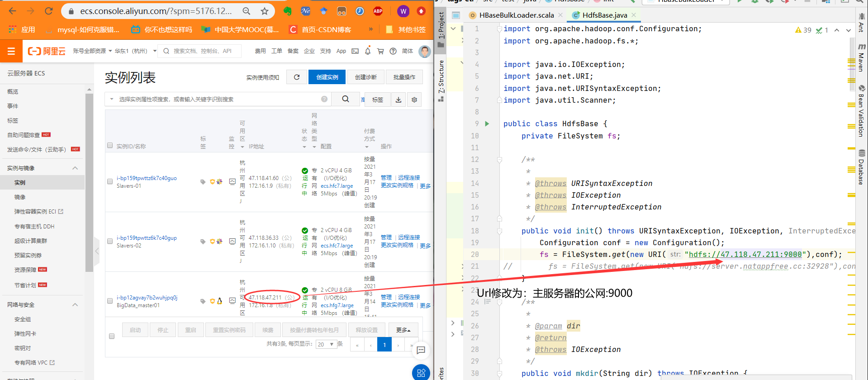The width and height of the screenshot is (868, 380).
Task: Select 镜像 in ECS sidebar
Action: 20,197
